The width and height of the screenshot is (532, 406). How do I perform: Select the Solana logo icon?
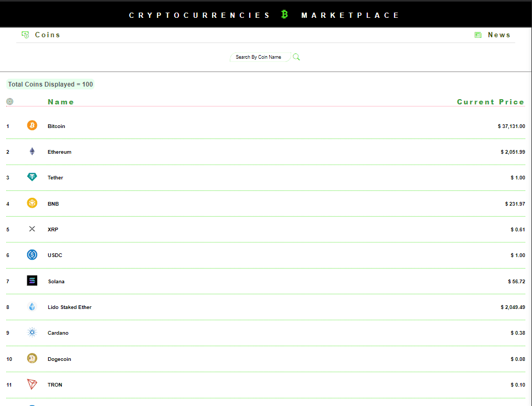32,281
